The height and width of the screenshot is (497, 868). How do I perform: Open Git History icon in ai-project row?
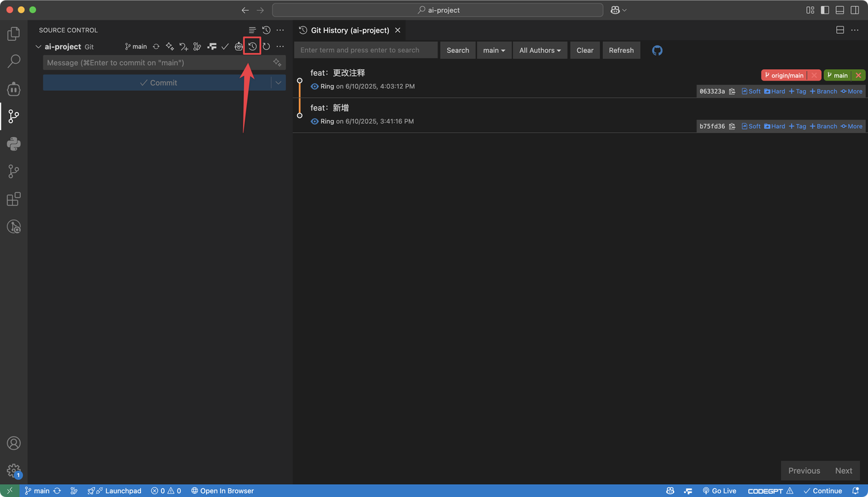coord(252,47)
